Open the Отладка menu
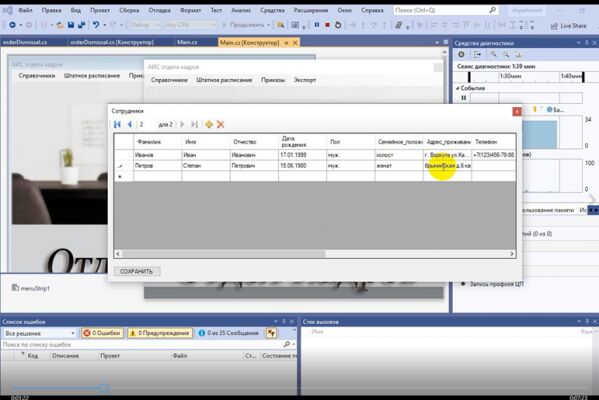 click(159, 10)
